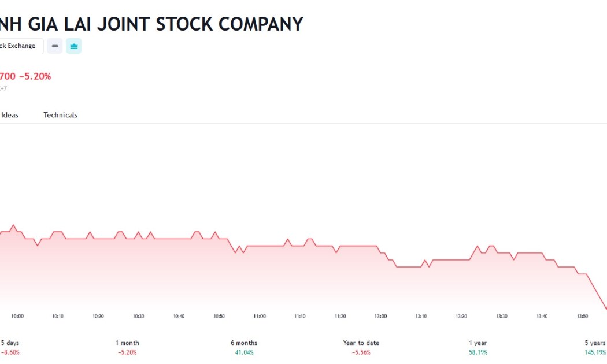
Task: Select the 6 months time range
Action: 244,347
